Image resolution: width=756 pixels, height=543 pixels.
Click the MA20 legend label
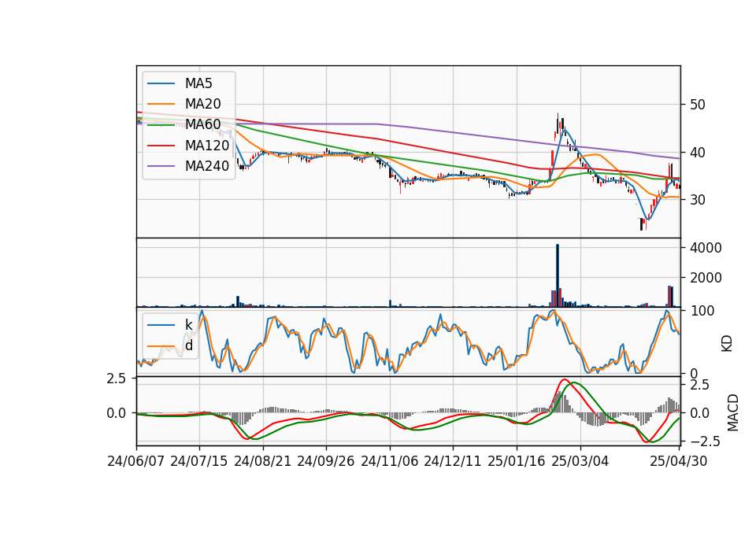(202, 104)
